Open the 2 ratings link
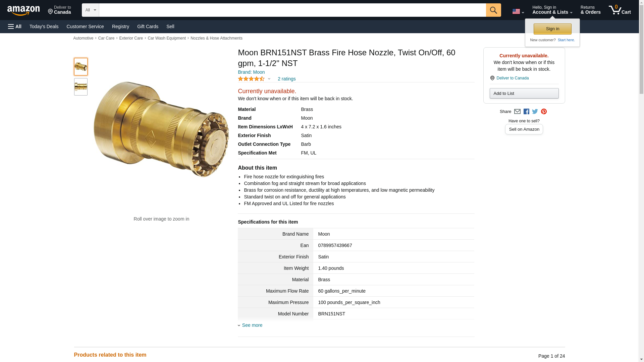The height and width of the screenshot is (362, 644). click(x=286, y=79)
